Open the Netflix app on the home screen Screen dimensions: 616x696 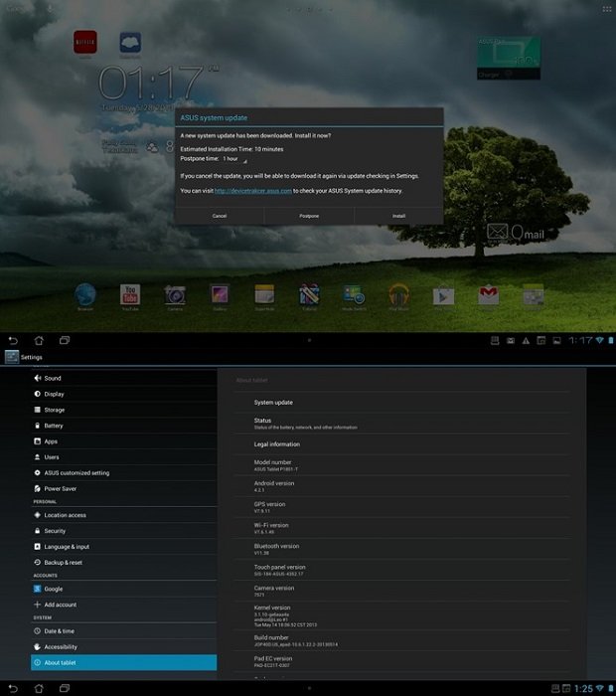pos(85,43)
